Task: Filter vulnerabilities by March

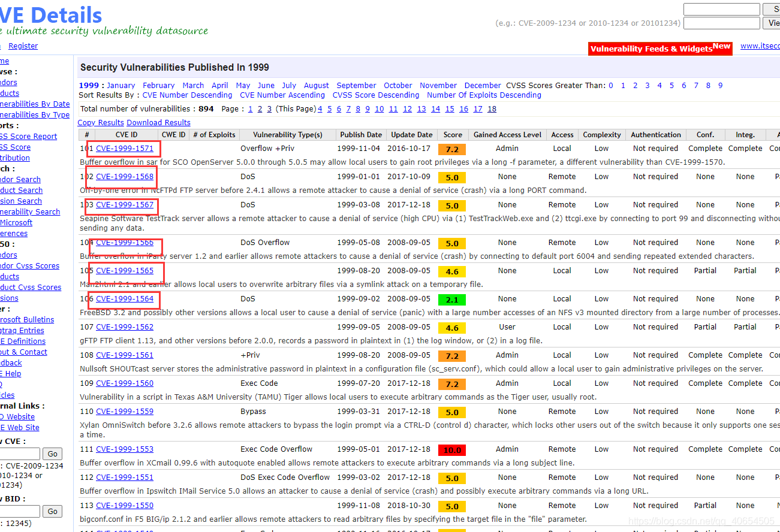Action: tap(193, 86)
